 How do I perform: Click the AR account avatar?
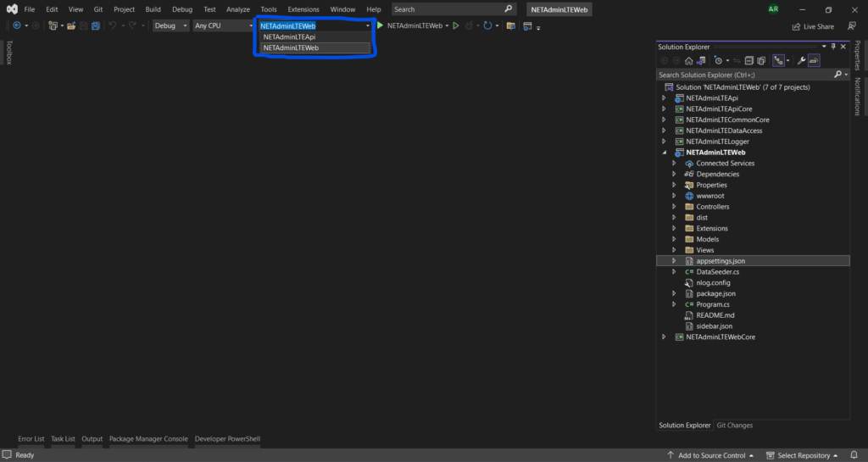(773, 8)
